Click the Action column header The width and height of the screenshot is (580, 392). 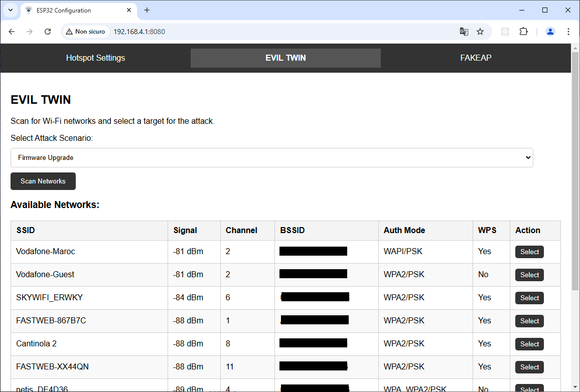click(535, 231)
